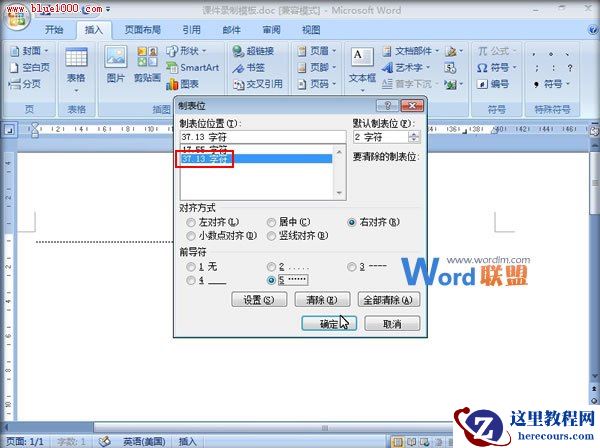Insert a cover page (封面)
Screen dimensions: 600x448
click(29, 51)
